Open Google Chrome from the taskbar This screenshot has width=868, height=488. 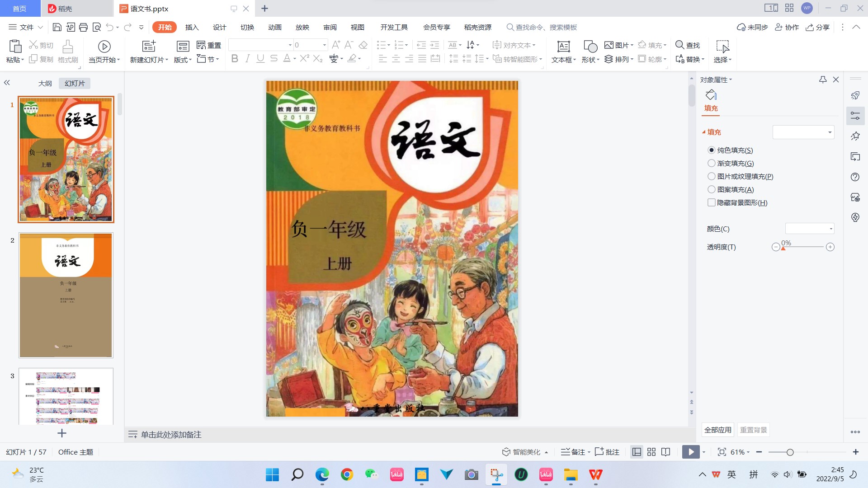pyautogui.click(x=347, y=474)
